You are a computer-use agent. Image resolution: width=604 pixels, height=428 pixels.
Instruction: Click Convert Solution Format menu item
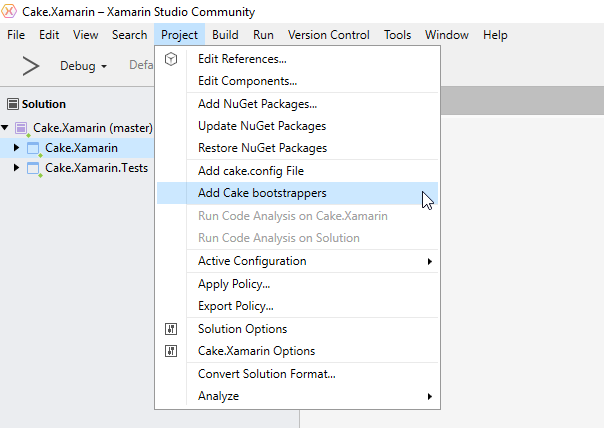pyautogui.click(x=266, y=374)
